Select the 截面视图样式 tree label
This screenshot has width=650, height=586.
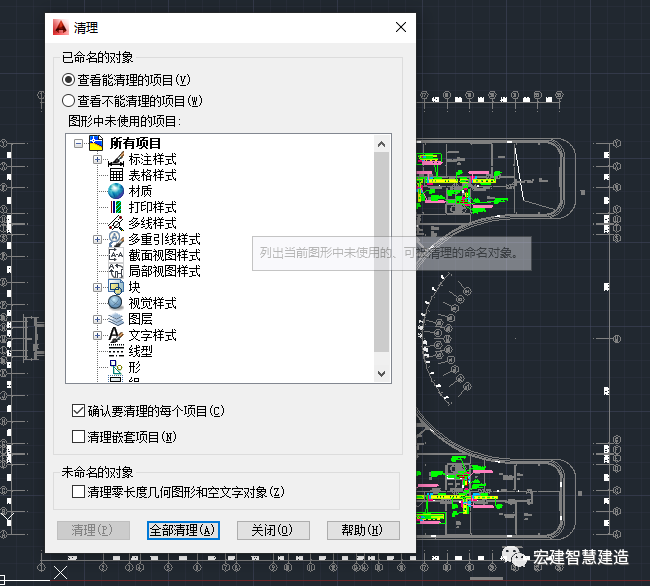pos(165,255)
